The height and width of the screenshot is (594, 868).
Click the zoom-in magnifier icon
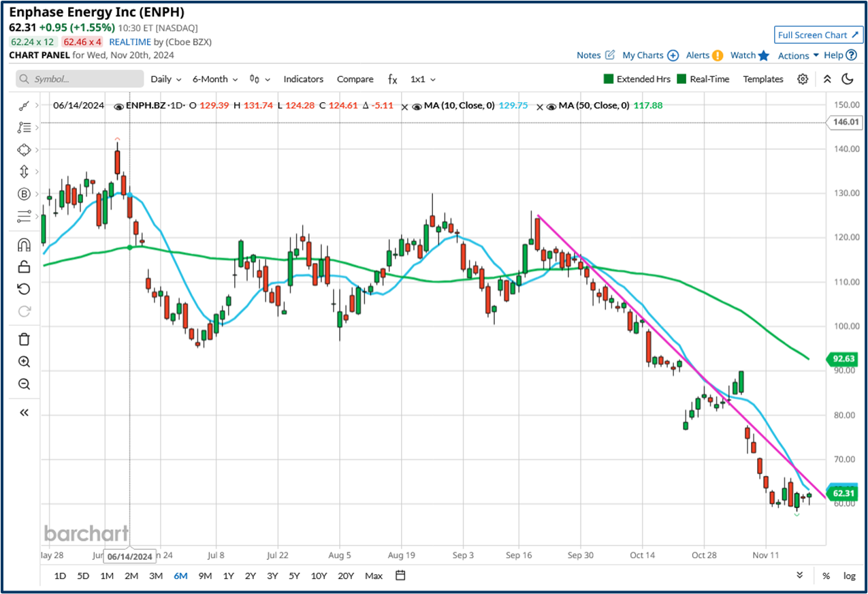[x=24, y=361]
